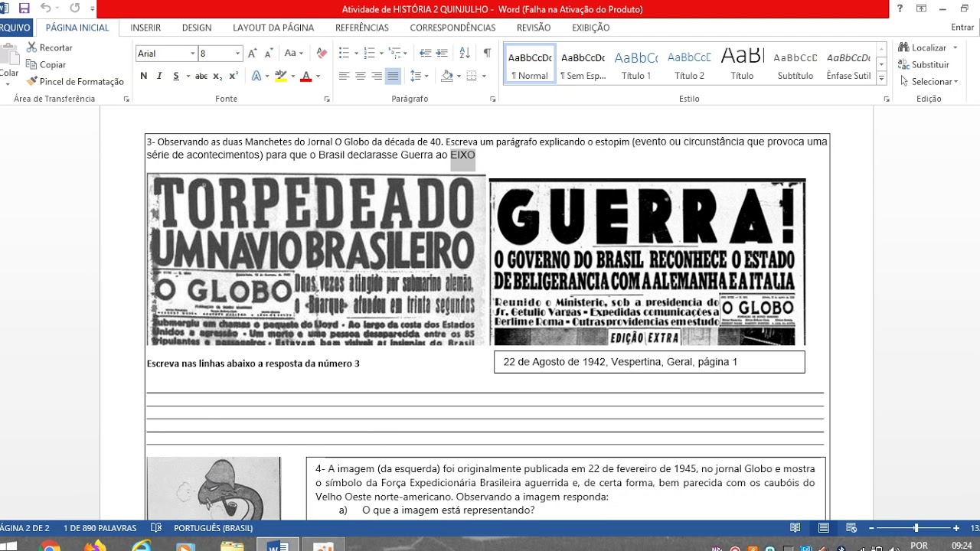980x551 pixels.
Task: Clear all formatting with the eraser icon
Action: 322,54
